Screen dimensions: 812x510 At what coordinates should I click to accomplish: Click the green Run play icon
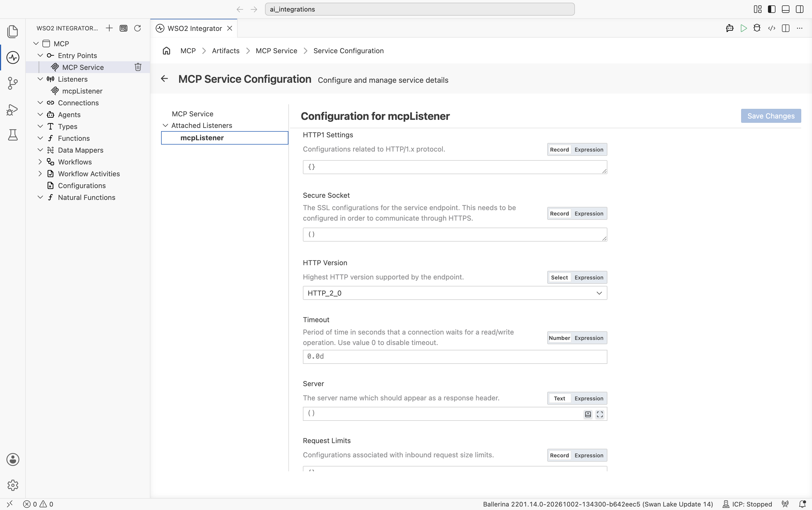[x=744, y=28]
